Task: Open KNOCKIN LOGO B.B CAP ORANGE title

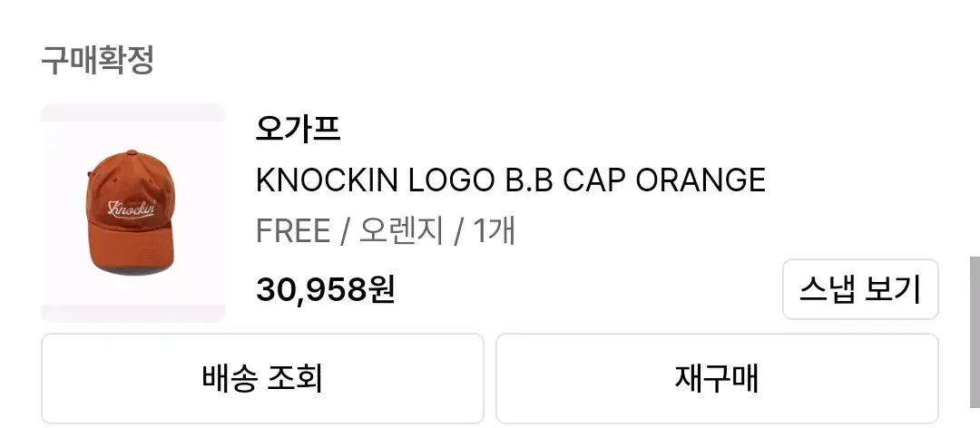Action: point(511,180)
